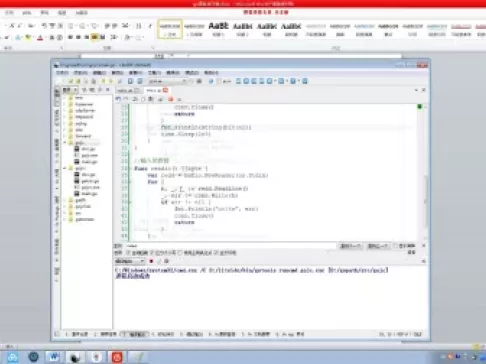
Task: Stop the running process with the red stop icon
Action: click(151, 261)
